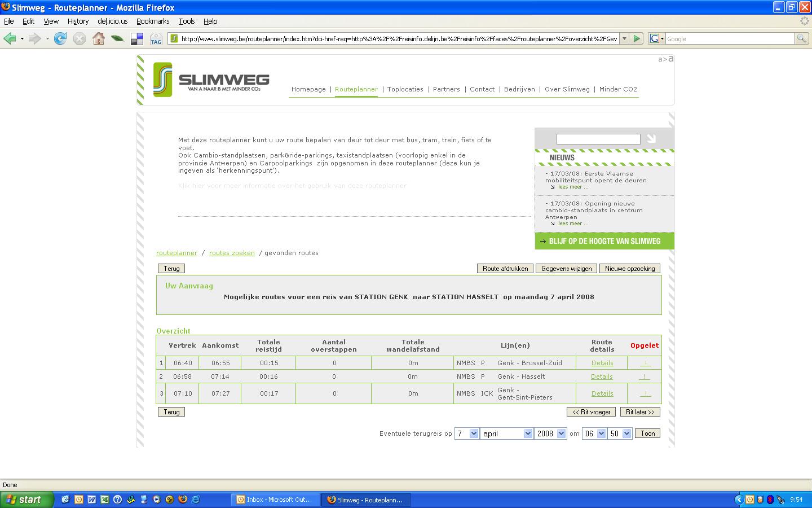
Task: Click the Nieuwe opzoeking button
Action: 630,269
